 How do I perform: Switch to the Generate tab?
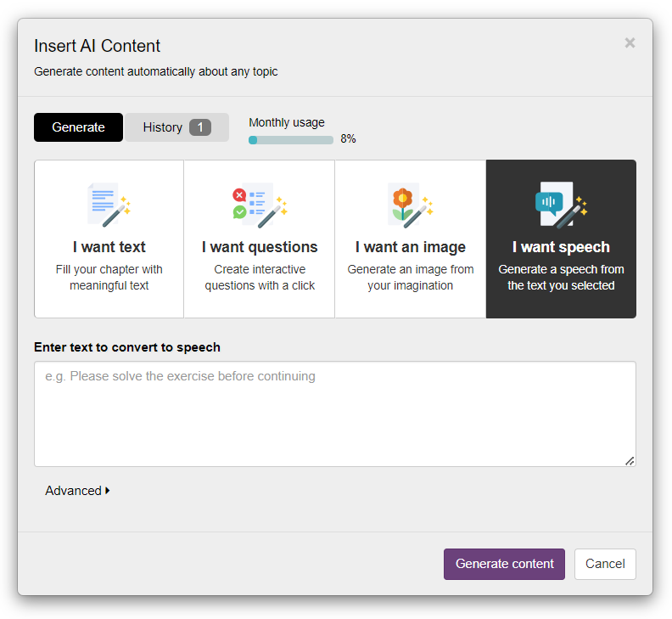tap(79, 127)
